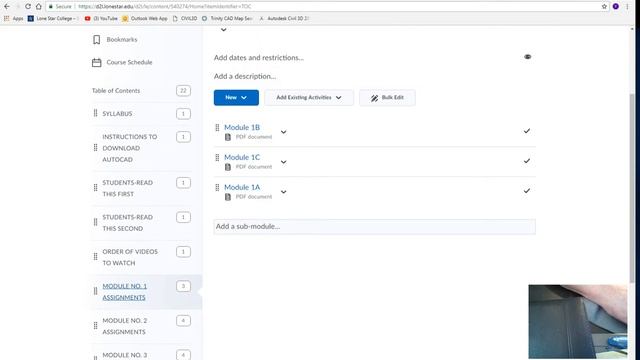Open the YouTube bookmark
640x360 pixels.
tap(101, 18)
